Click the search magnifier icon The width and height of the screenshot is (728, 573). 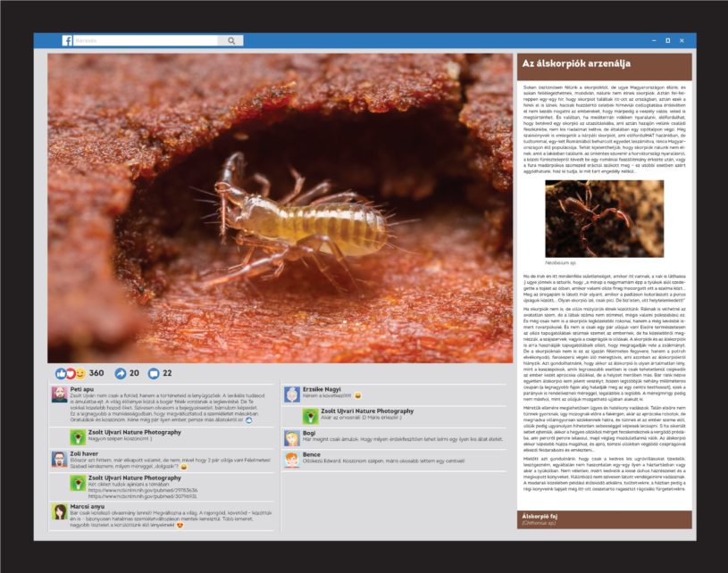tap(231, 40)
